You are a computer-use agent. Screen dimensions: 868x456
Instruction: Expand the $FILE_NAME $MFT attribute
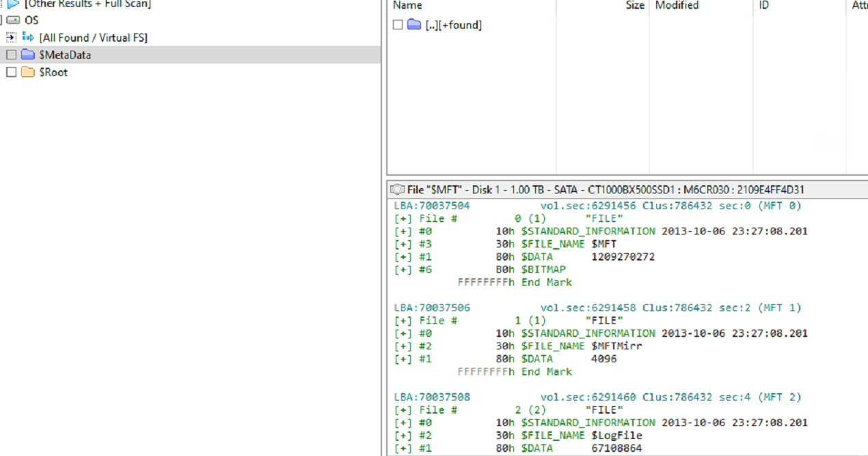coord(404,244)
